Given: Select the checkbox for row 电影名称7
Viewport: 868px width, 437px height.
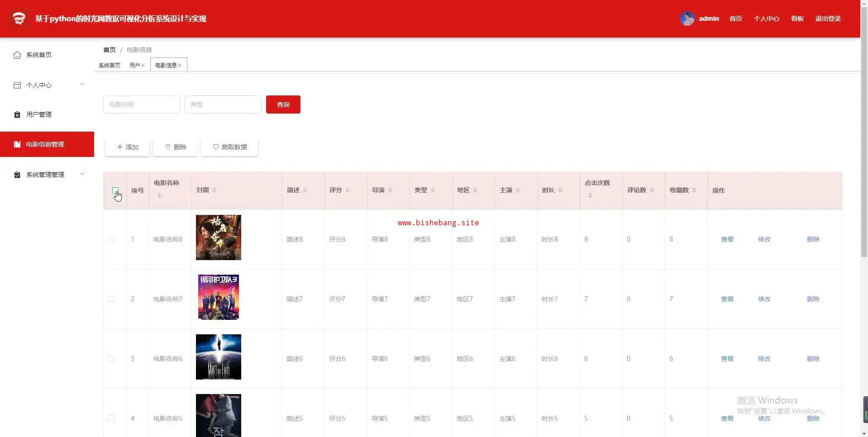Looking at the screenshot, I should (x=111, y=299).
